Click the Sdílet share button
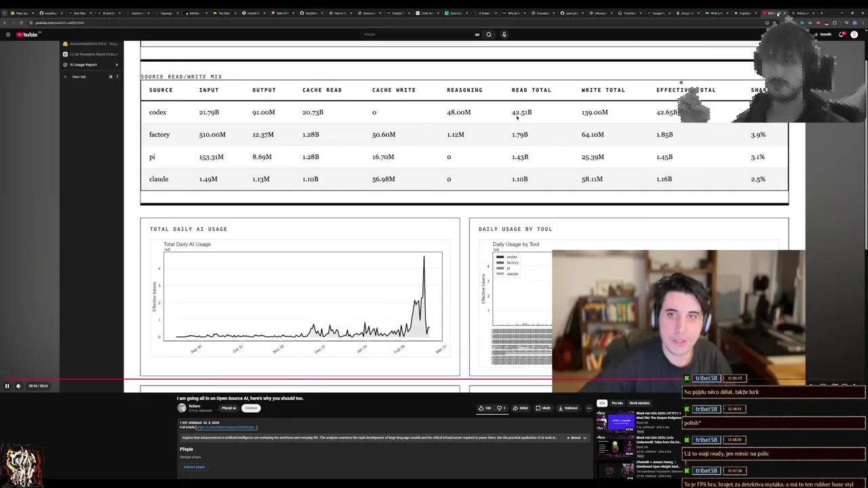Screen dimensions: 868x488 click(521, 408)
